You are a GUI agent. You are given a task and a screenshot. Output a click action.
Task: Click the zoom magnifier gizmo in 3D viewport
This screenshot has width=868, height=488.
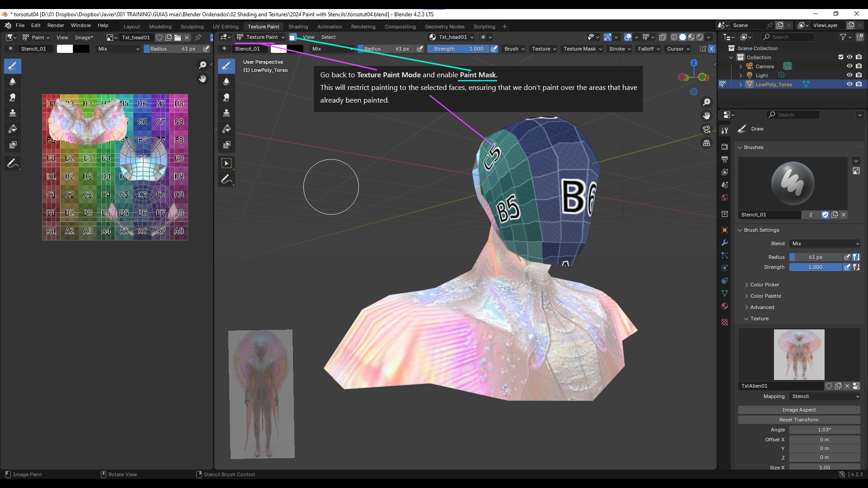click(x=707, y=102)
